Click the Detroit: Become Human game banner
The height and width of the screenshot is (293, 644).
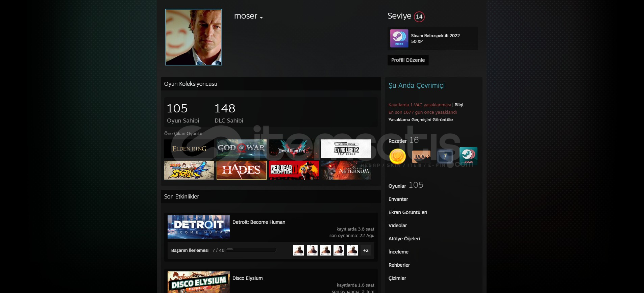199,227
